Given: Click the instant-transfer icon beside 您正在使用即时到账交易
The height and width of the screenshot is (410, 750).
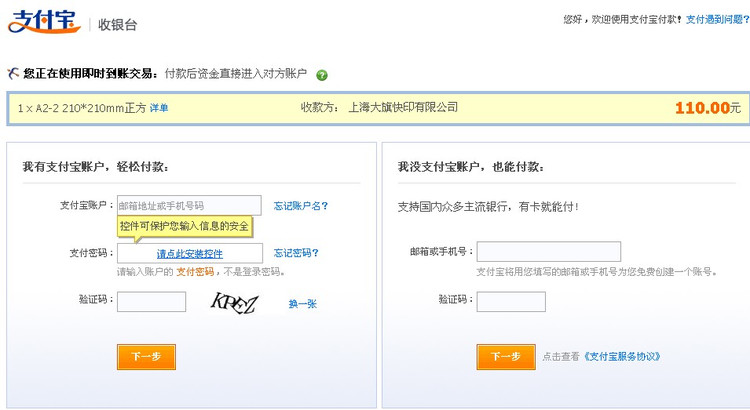Looking at the screenshot, I should pos(13,73).
